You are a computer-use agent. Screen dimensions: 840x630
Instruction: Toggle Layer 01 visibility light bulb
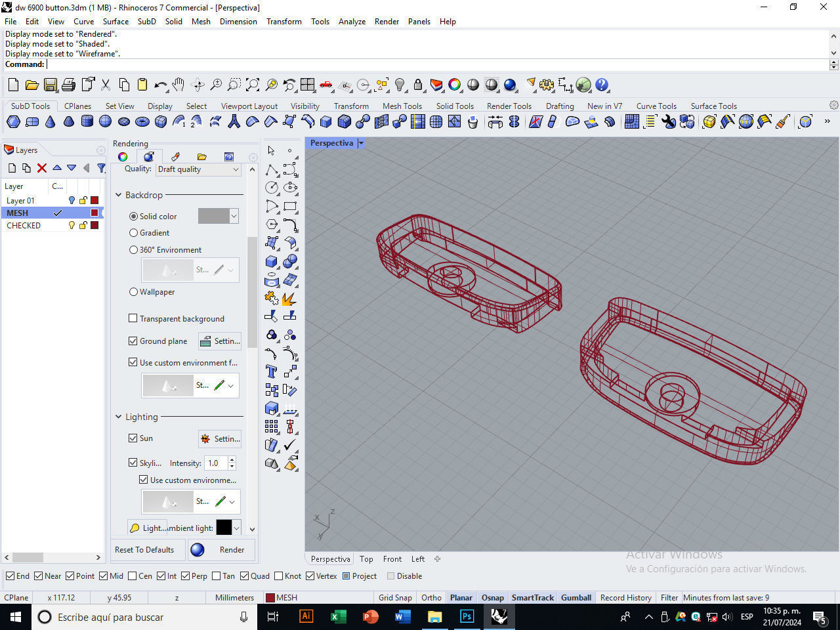point(72,200)
